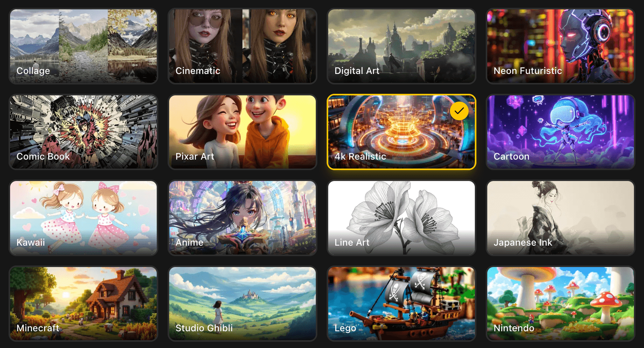This screenshot has height=348, width=644.
Task: Click the Studio Ghibli label text
Action: (204, 328)
